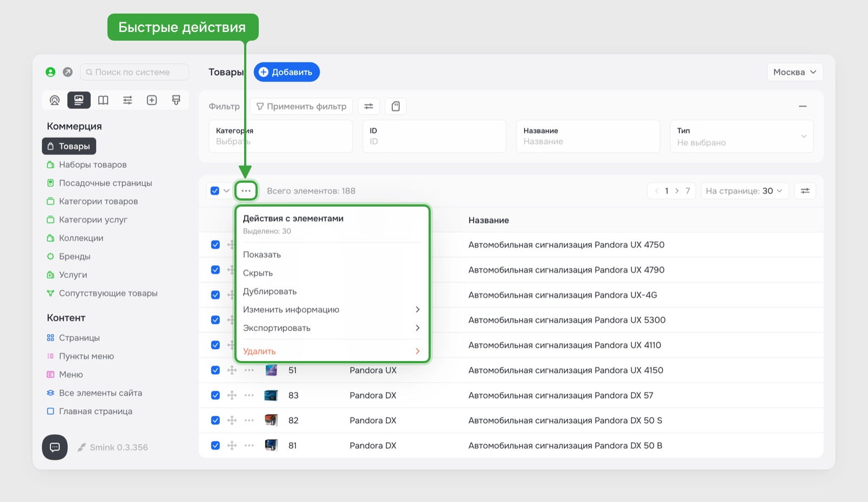868x502 pixels.
Task: Click Применить фильтр button
Action: click(x=301, y=106)
